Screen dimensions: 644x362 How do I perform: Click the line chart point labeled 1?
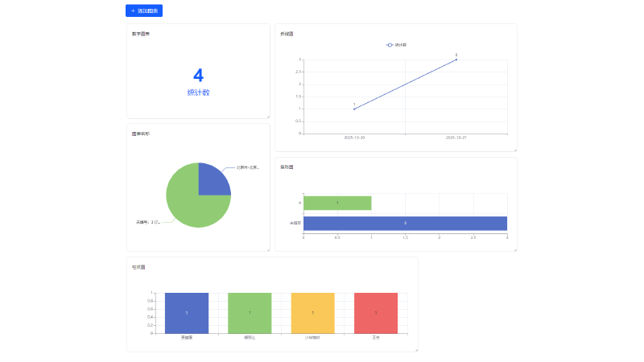(354, 109)
